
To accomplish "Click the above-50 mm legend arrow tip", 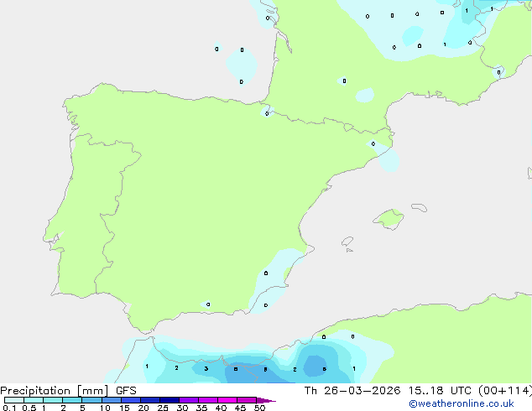I will pos(266,400).
